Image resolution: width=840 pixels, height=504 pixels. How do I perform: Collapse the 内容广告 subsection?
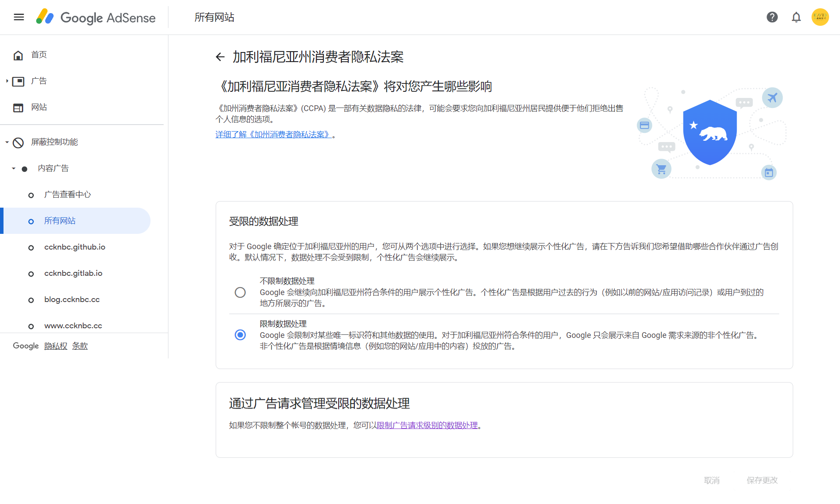13,168
